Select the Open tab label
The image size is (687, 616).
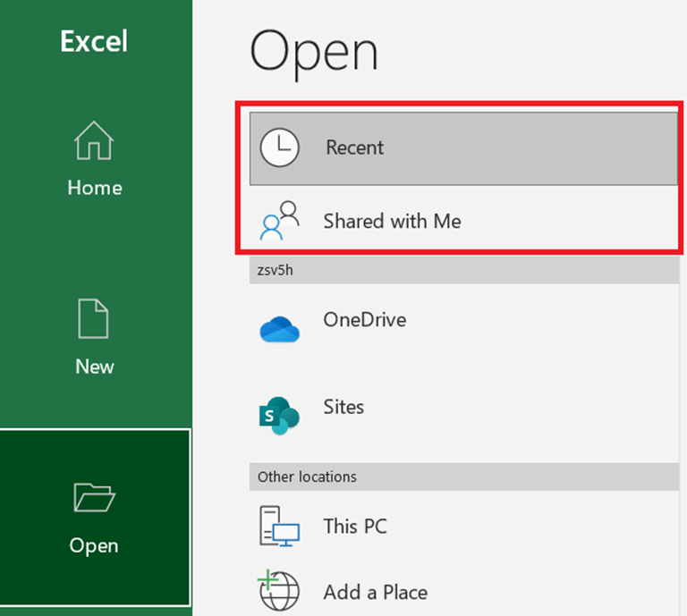[94, 546]
